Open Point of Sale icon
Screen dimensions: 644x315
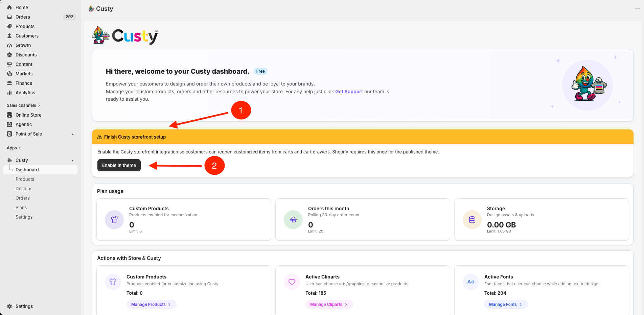pos(9,134)
